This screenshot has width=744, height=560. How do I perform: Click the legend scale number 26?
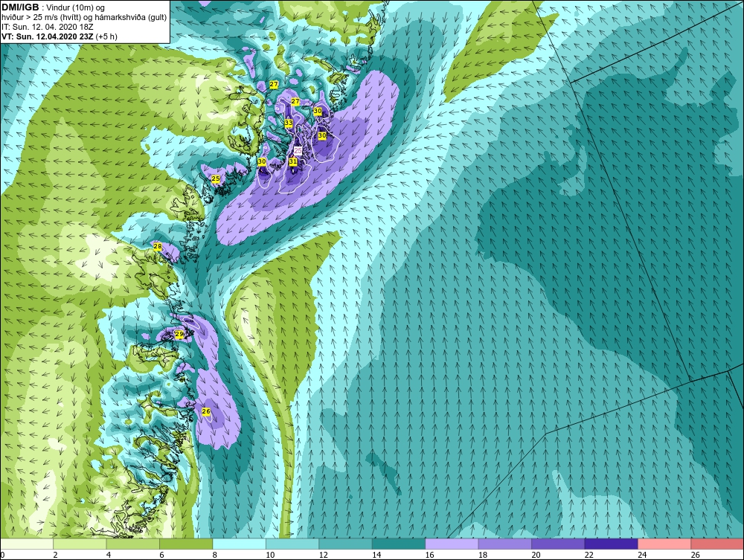click(695, 555)
